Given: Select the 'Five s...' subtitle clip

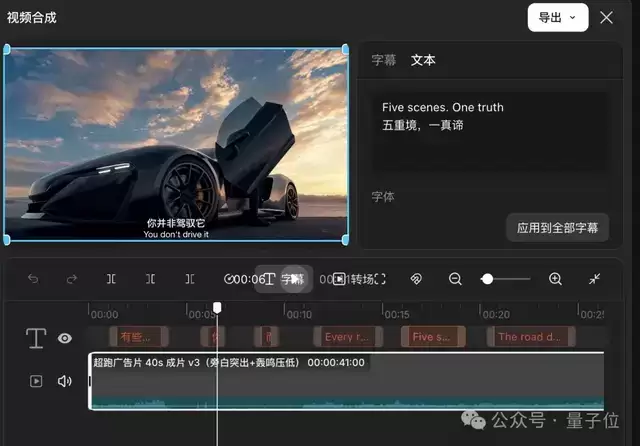Looking at the screenshot, I should click(433, 337).
